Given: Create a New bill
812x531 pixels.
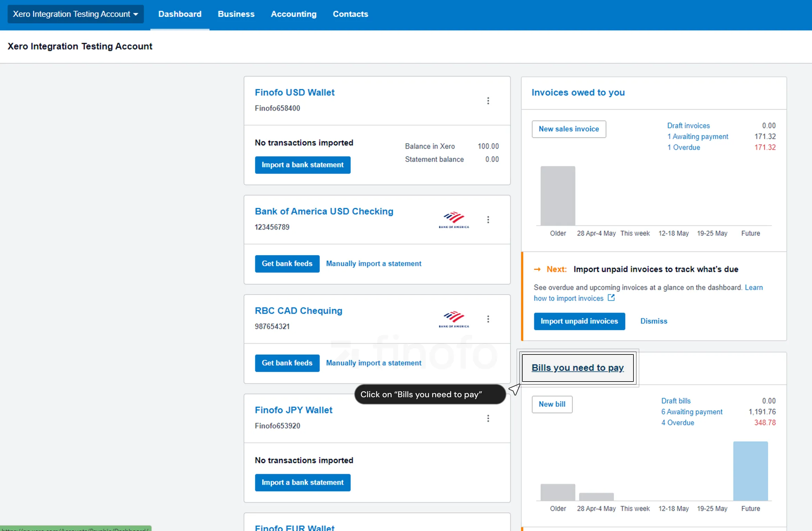Looking at the screenshot, I should coord(552,404).
